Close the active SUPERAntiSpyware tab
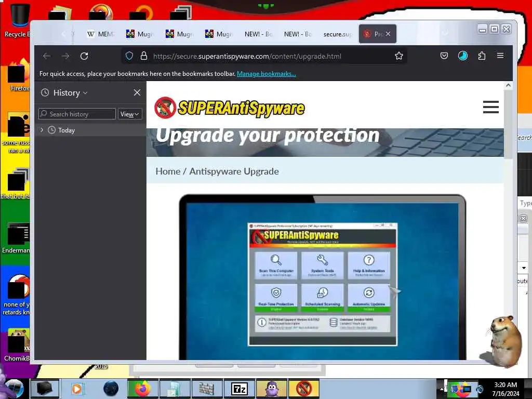 [x=388, y=34]
